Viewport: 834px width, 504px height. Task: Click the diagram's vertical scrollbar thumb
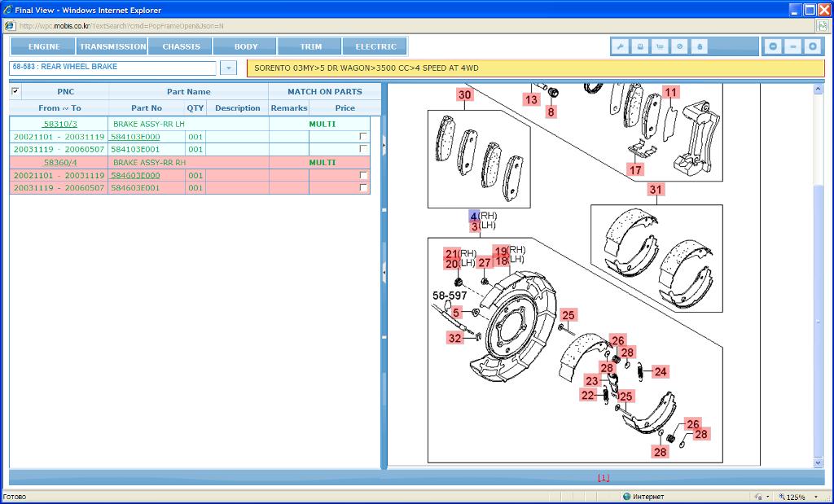tap(819, 318)
